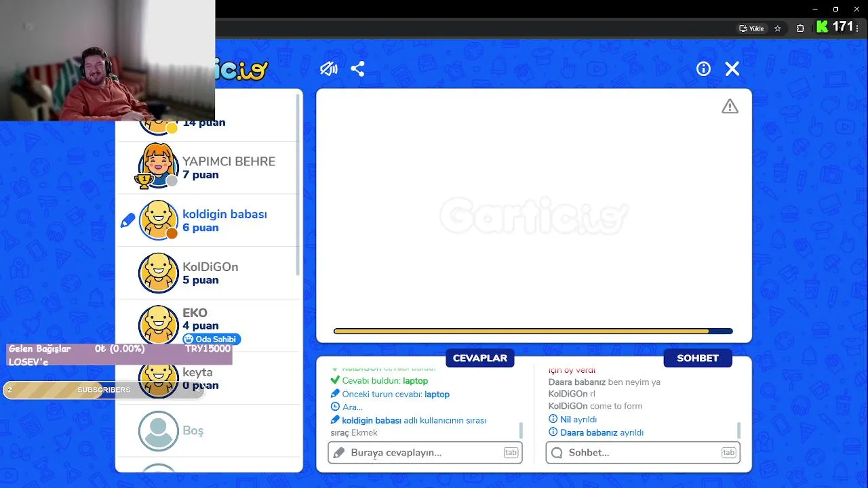Bookmark the page with the star icon

[778, 28]
